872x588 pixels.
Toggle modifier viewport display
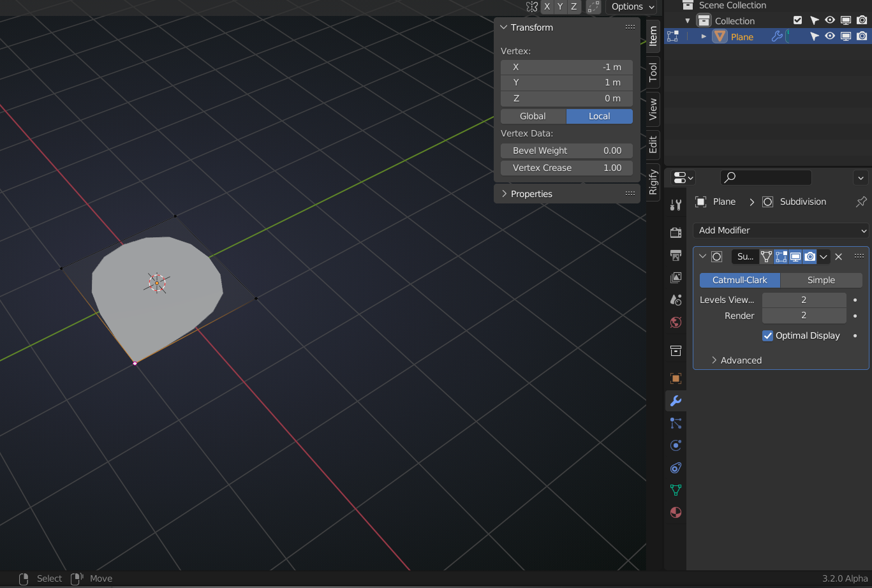click(795, 256)
